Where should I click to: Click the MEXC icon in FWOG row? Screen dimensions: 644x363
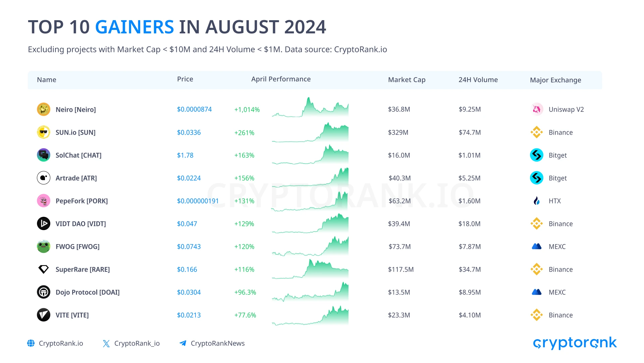537,246
